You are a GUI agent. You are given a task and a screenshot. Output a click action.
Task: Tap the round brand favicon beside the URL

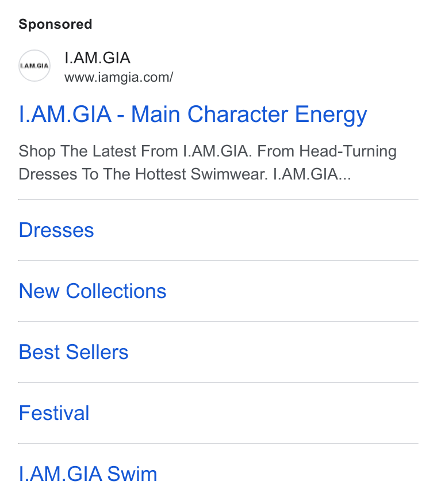34,66
